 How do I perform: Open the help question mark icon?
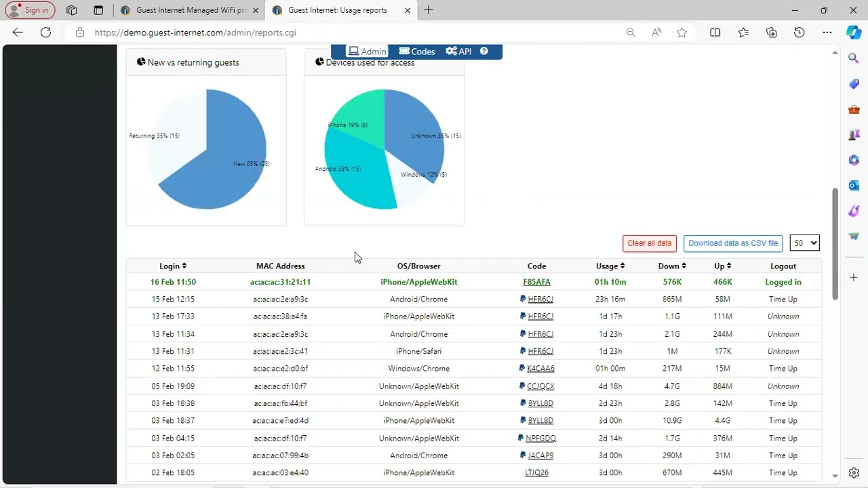tap(484, 52)
